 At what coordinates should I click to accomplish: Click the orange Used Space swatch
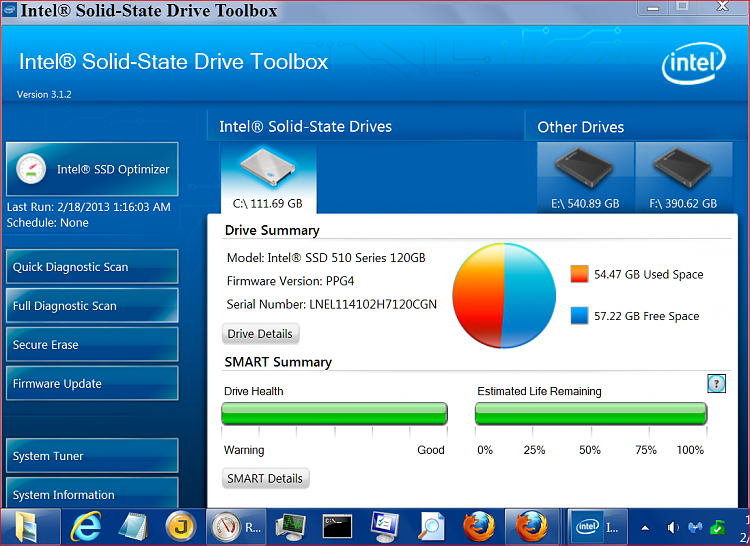579,274
